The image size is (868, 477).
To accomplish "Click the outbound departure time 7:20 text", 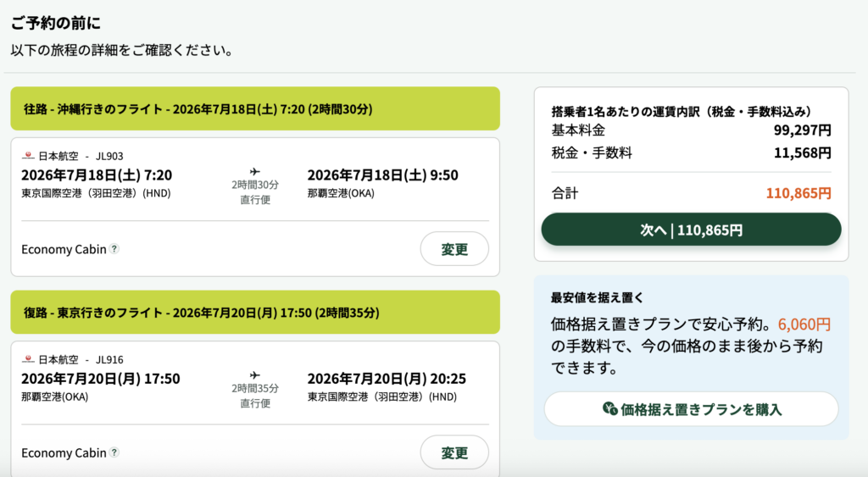I will click(x=158, y=175).
